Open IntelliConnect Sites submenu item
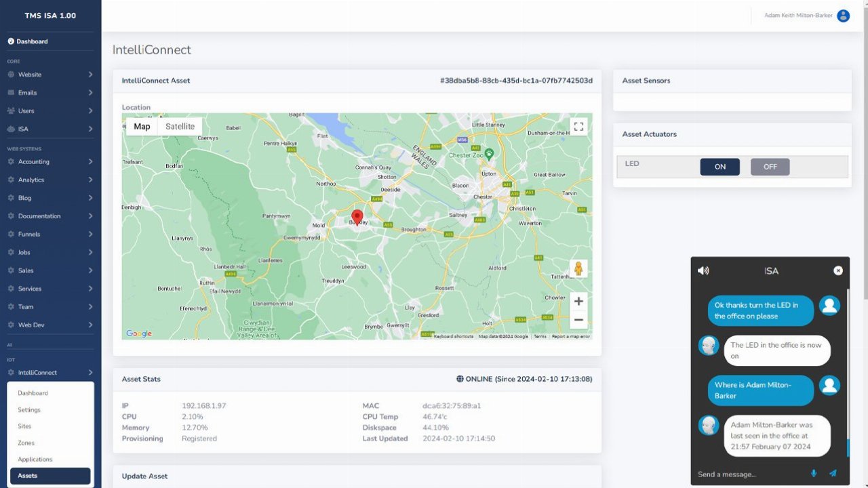 coord(24,426)
